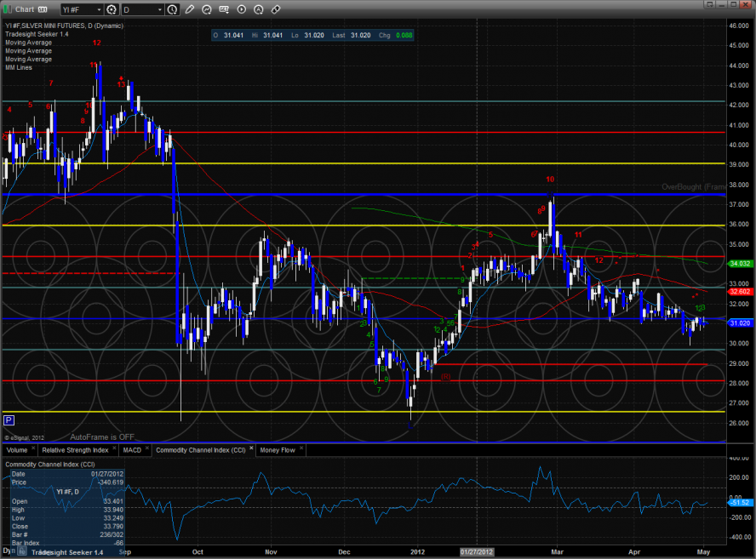Click the 'MM Lines' study label

click(x=19, y=67)
